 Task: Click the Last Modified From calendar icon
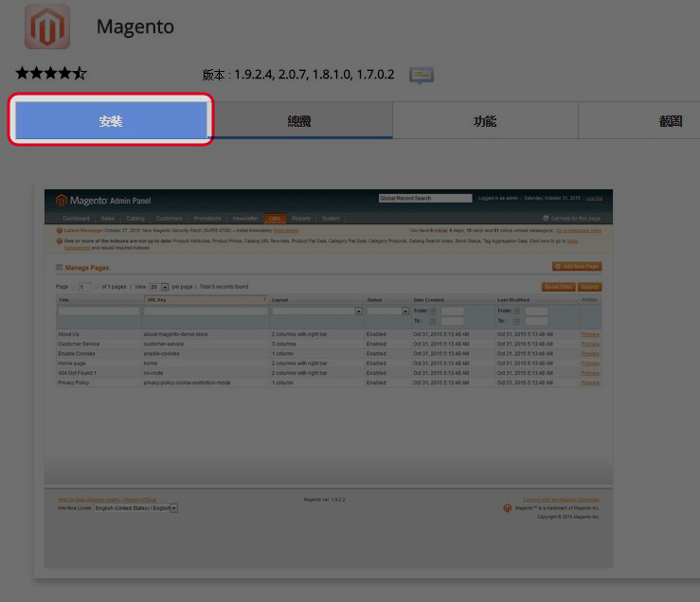click(x=518, y=310)
